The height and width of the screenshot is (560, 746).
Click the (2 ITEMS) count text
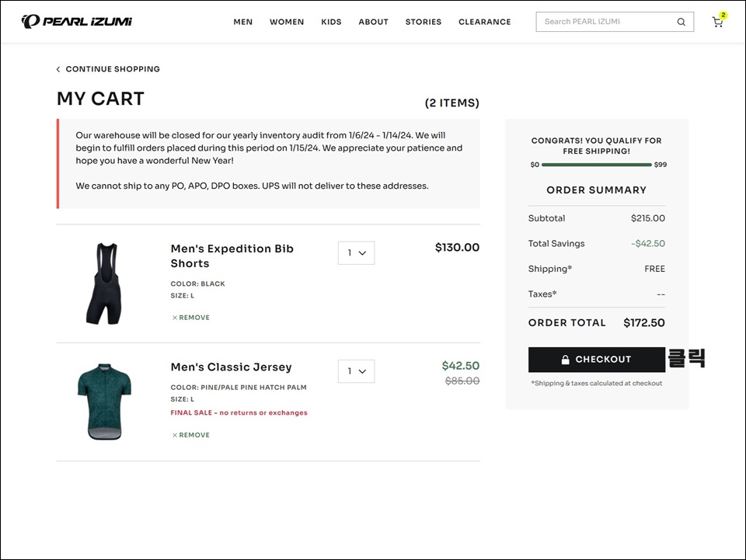click(x=452, y=103)
